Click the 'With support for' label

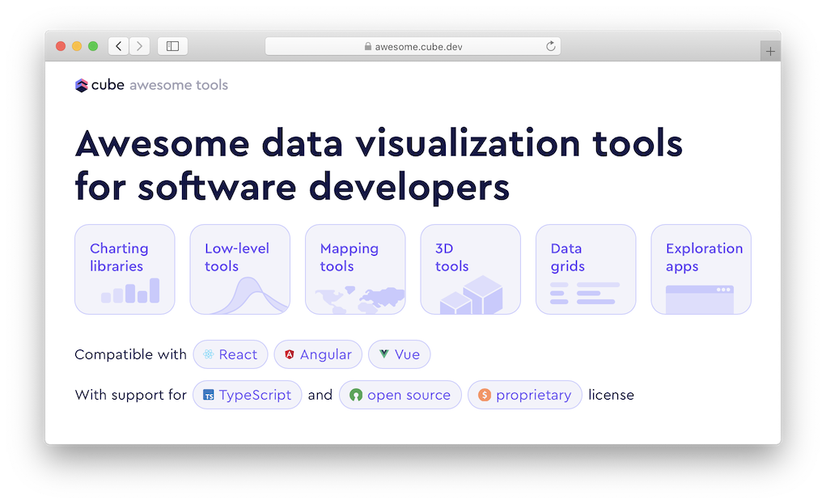pos(130,395)
